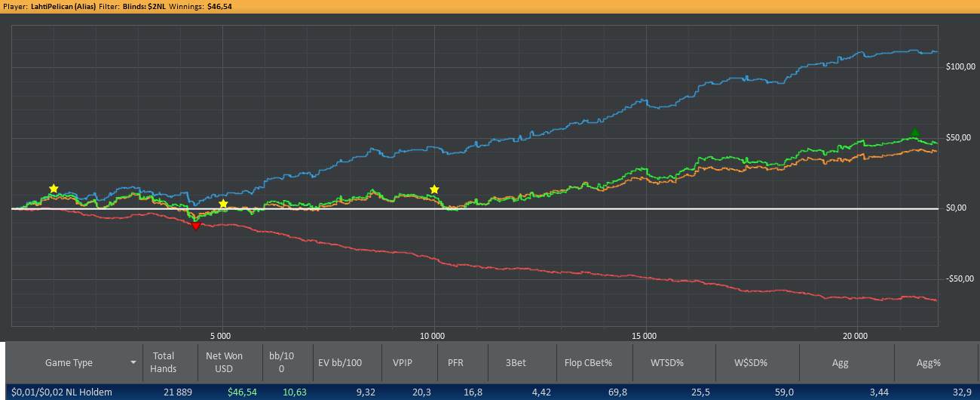Click the yellow star marker at 10 000 hands
This screenshot has height=400, width=980.
434,189
